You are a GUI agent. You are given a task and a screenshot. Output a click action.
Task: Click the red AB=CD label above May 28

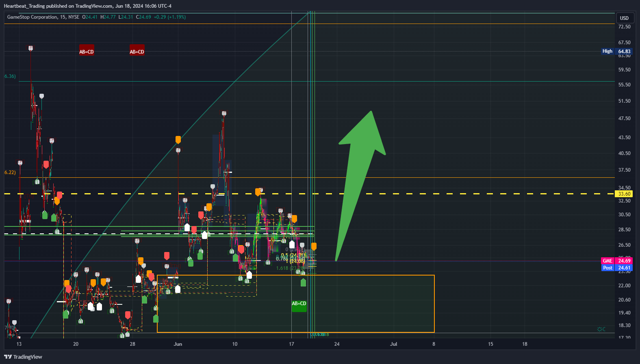137,50
